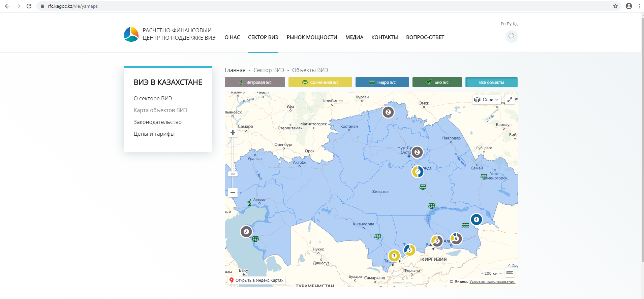This screenshot has width=644, height=299.
Task: Open yellow-blue cluster 3 near Шымкент
Action: 409,250
